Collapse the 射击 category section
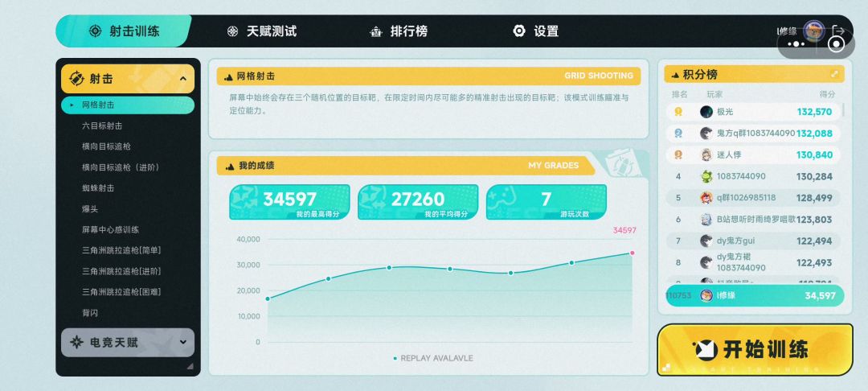This screenshot has width=868, height=391. [183, 79]
